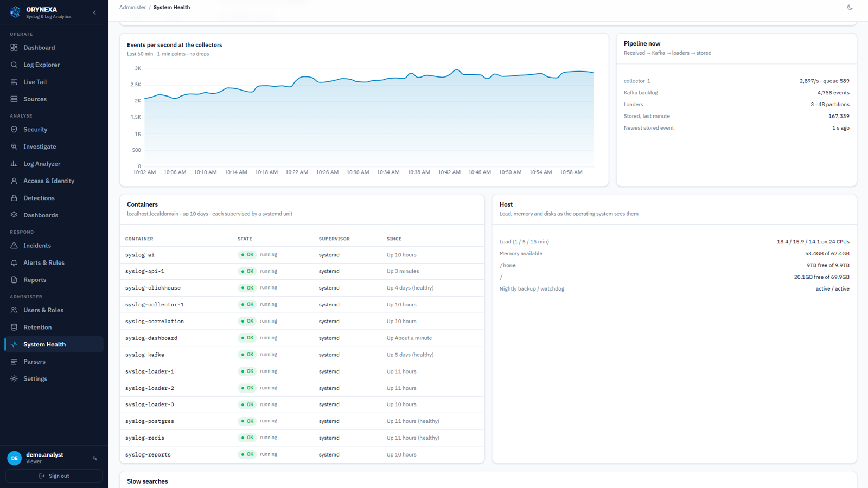868x488 pixels.
Task: Toggle dark mode moon icon
Action: tap(850, 7)
